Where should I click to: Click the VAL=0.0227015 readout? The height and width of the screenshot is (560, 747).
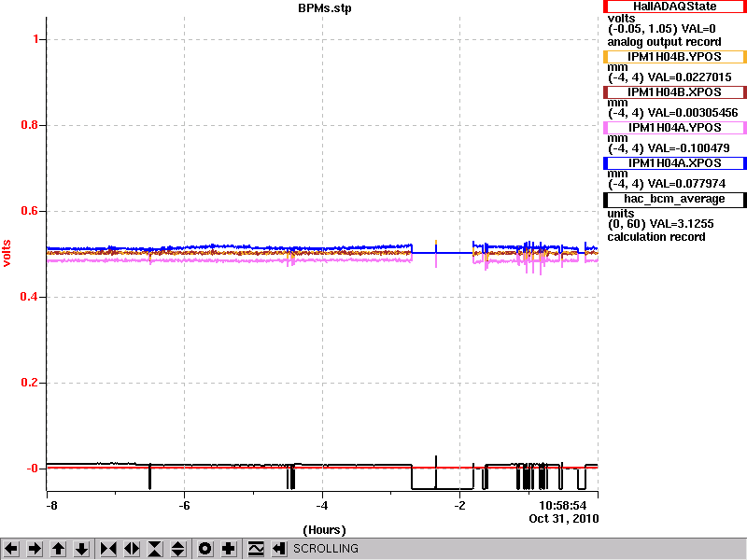click(689, 77)
